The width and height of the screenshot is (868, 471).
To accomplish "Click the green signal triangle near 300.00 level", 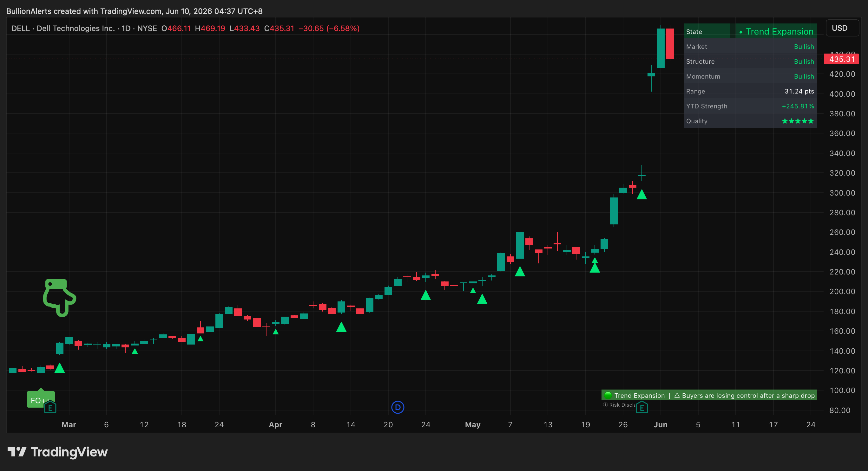I will [641, 194].
